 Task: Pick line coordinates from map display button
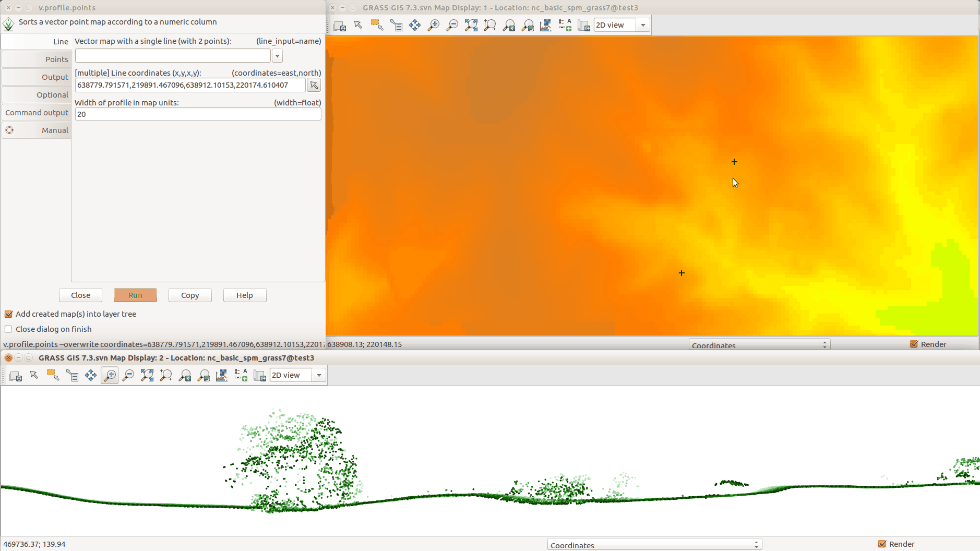point(314,85)
